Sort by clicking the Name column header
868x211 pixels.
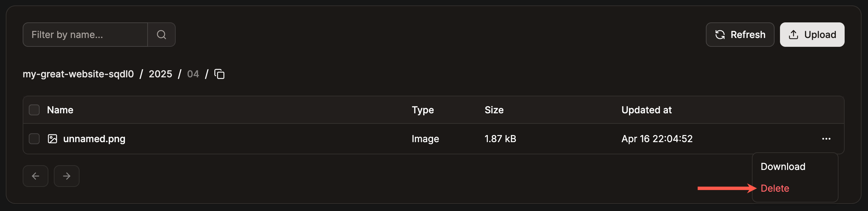(x=60, y=110)
